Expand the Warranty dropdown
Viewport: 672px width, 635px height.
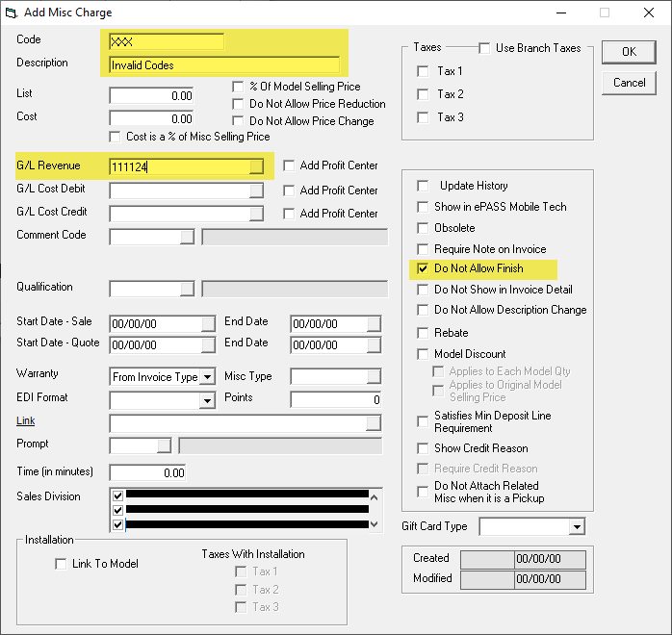207,377
